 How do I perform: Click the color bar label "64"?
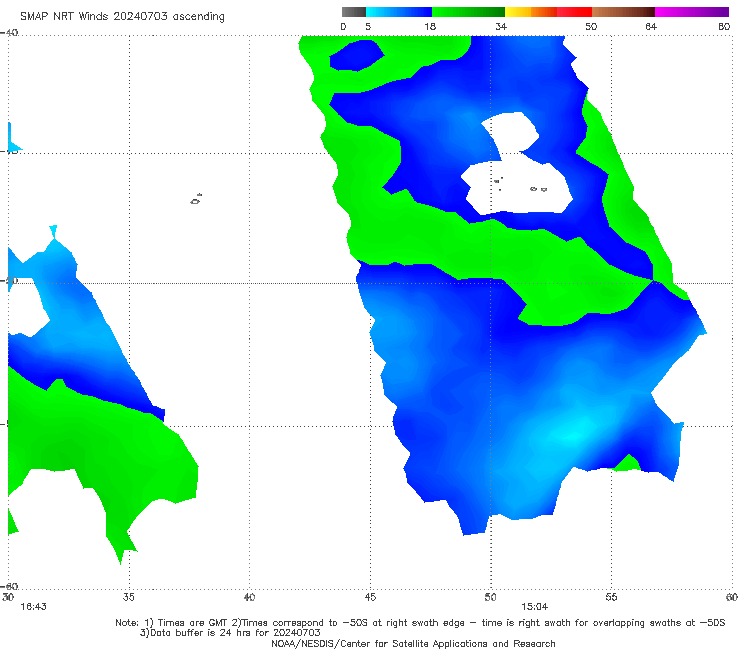pos(651,26)
